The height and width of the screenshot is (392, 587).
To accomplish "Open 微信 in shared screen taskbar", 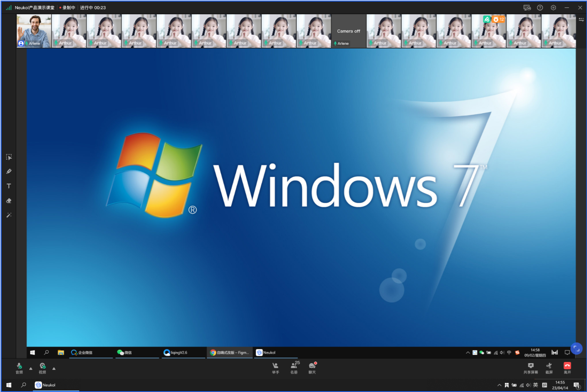I will 138,352.
